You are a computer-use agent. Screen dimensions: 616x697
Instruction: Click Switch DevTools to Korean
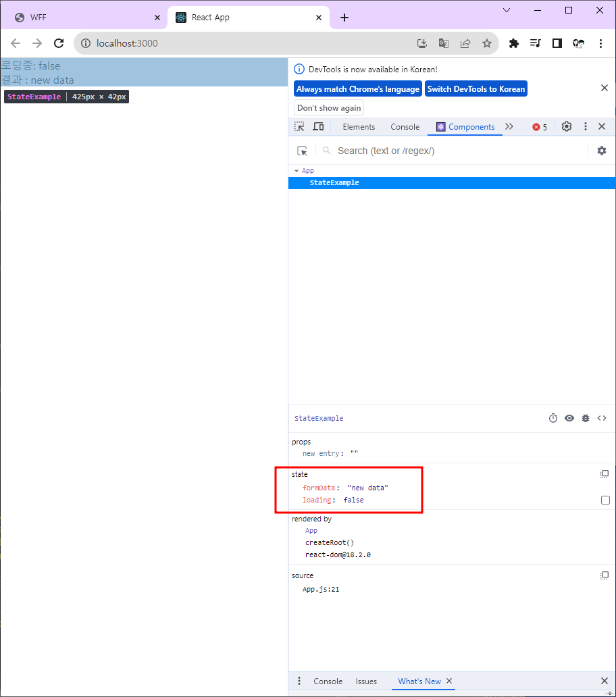coord(476,89)
